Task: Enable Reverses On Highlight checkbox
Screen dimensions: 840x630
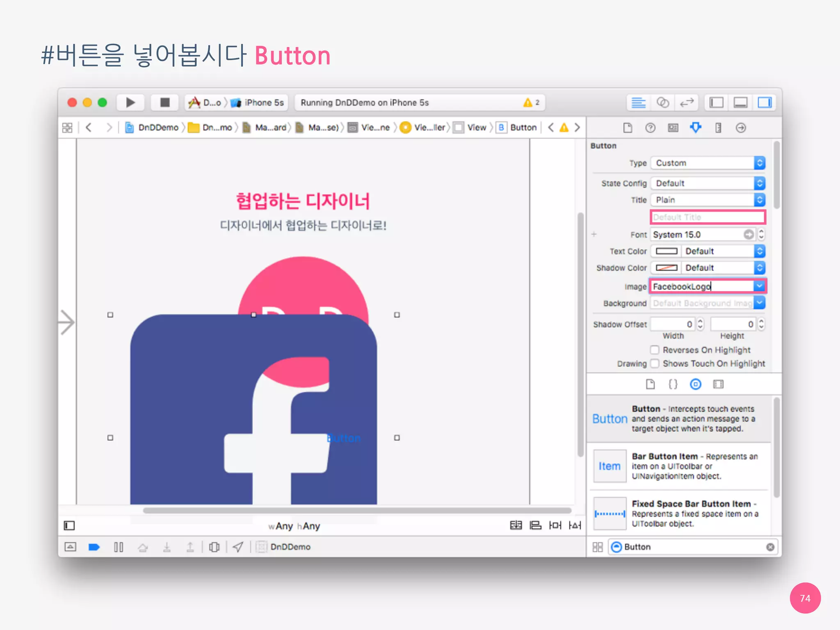Action: point(655,350)
